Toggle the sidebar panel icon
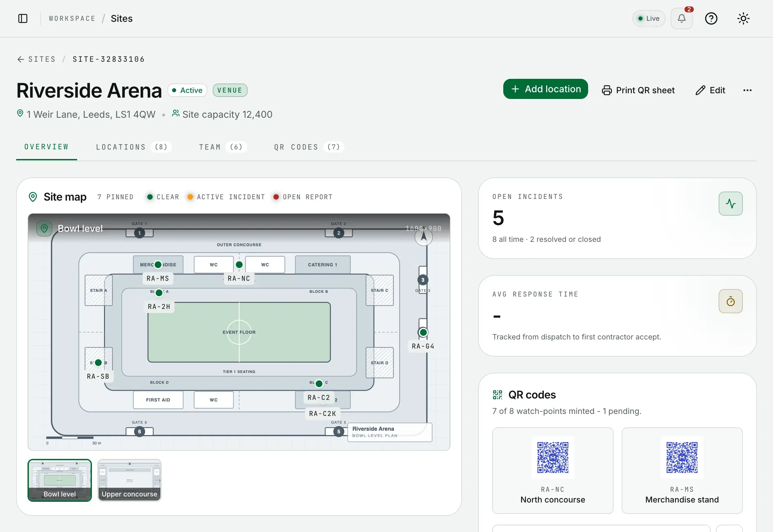Viewport: 773px width, 532px height. tap(23, 18)
